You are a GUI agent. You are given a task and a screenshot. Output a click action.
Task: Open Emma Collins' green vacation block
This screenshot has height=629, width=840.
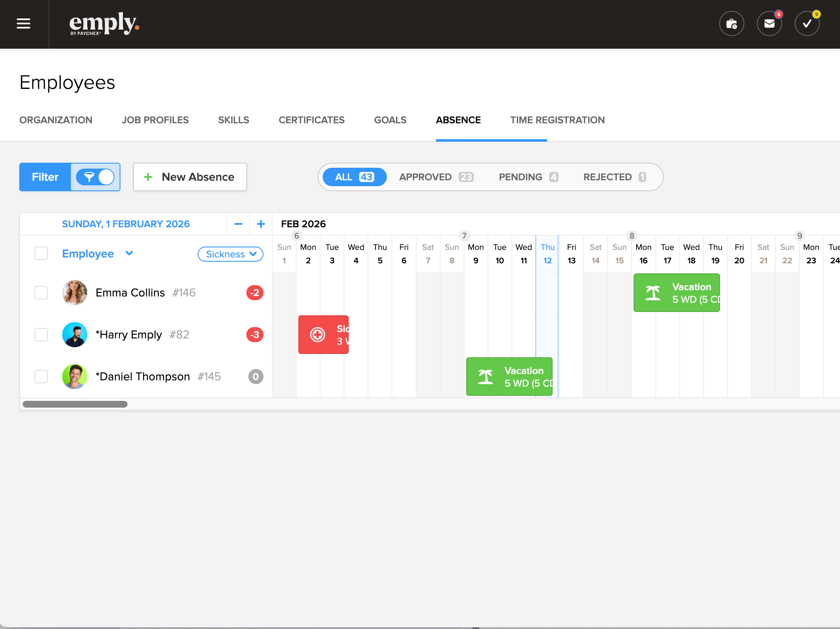point(676,293)
